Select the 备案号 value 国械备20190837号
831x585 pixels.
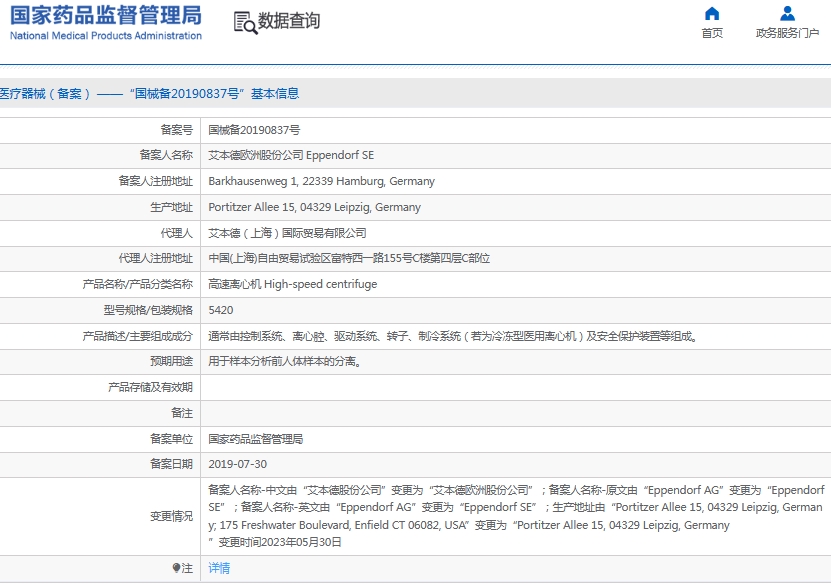[254, 130]
